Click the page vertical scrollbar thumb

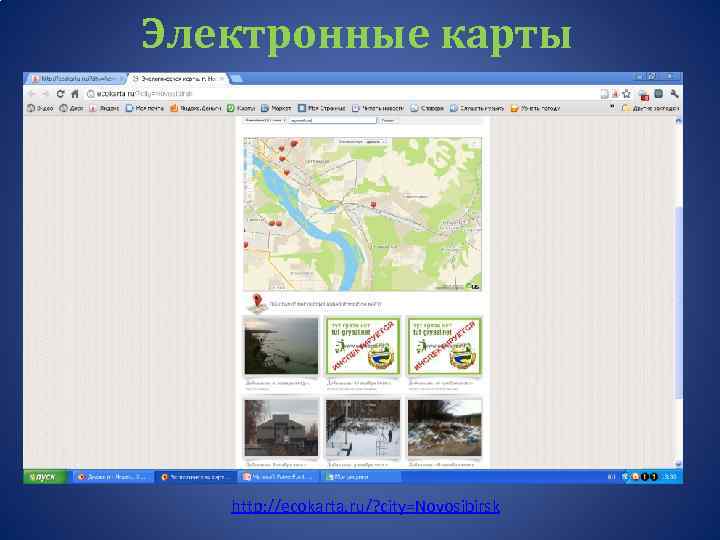click(x=678, y=303)
